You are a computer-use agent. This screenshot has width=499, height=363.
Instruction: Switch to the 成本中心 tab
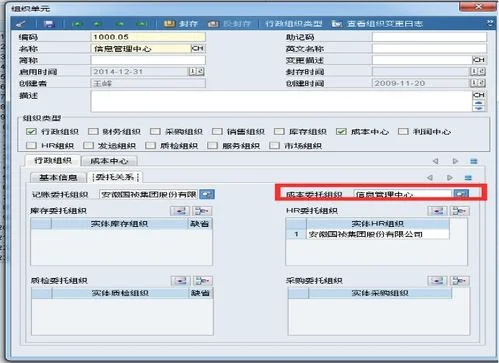pyautogui.click(x=109, y=161)
